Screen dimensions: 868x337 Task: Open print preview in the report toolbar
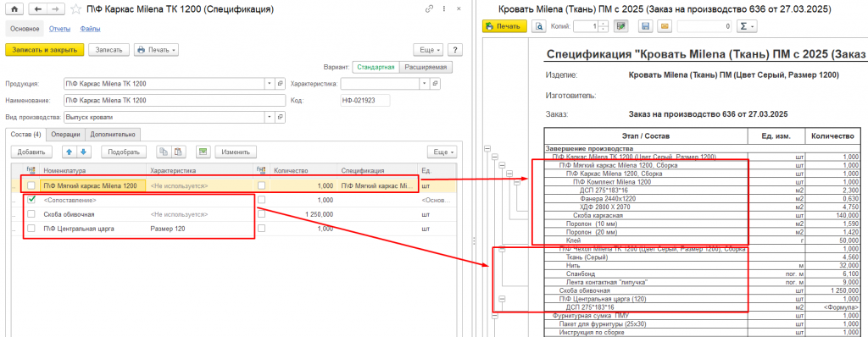[539, 26]
